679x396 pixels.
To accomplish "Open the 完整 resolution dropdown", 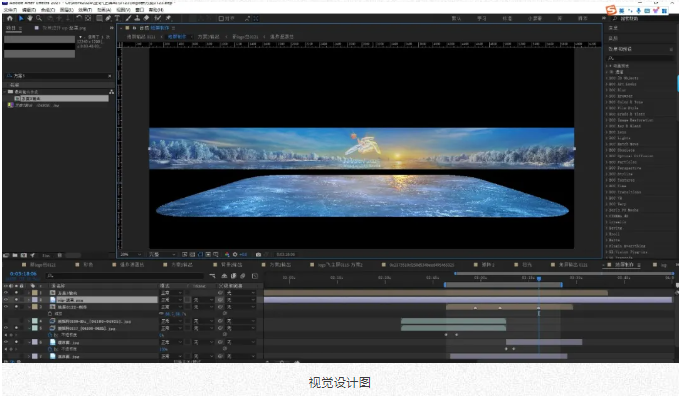I will [162, 254].
